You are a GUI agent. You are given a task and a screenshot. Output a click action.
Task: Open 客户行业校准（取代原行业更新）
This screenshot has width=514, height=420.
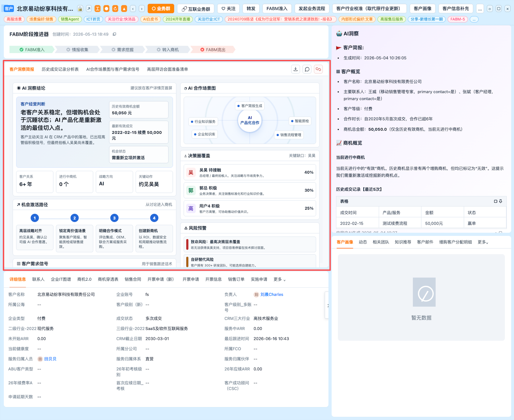pyautogui.click(x=369, y=9)
